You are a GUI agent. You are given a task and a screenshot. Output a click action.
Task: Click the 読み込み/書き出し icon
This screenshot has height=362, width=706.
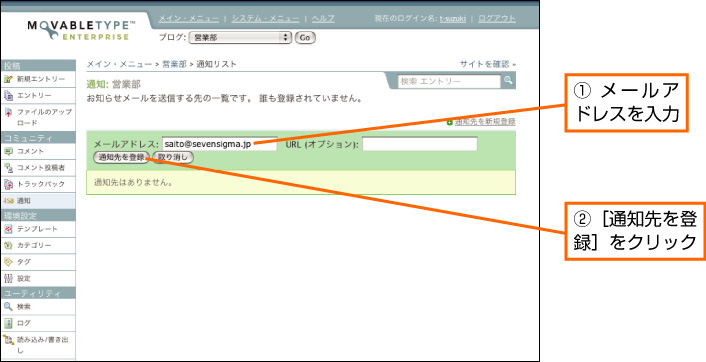(x=8, y=339)
